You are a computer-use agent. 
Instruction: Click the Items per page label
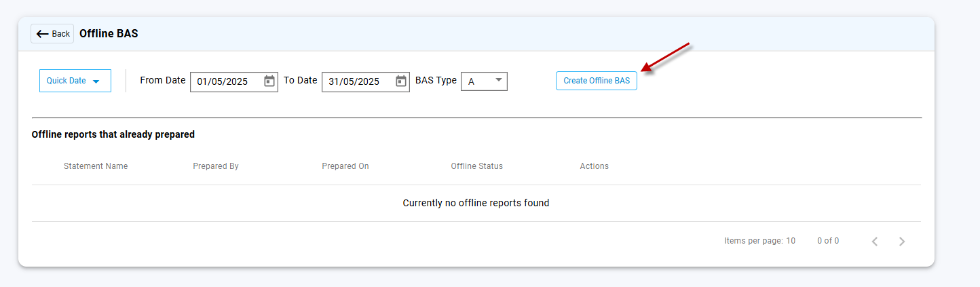pyautogui.click(x=753, y=241)
